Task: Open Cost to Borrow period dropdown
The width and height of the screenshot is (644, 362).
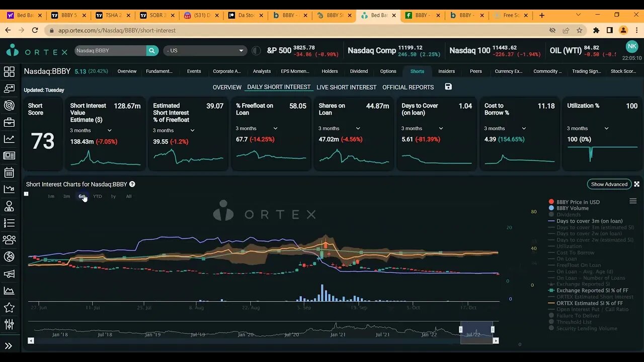Action: pos(505,128)
